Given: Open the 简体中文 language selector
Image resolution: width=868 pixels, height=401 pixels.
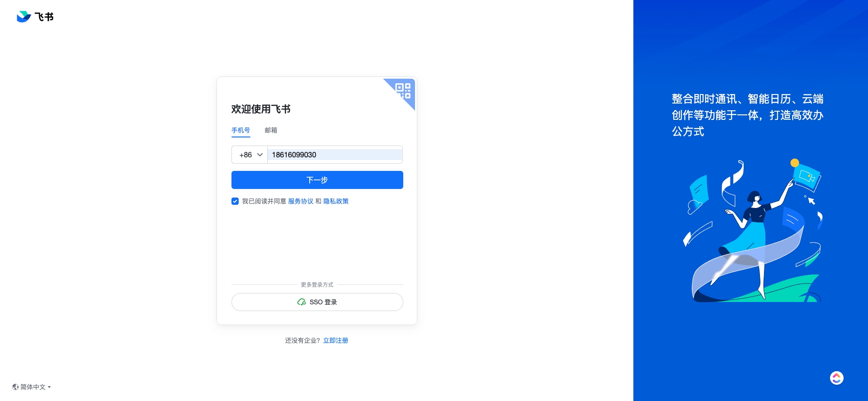Looking at the screenshot, I should [32, 387].
